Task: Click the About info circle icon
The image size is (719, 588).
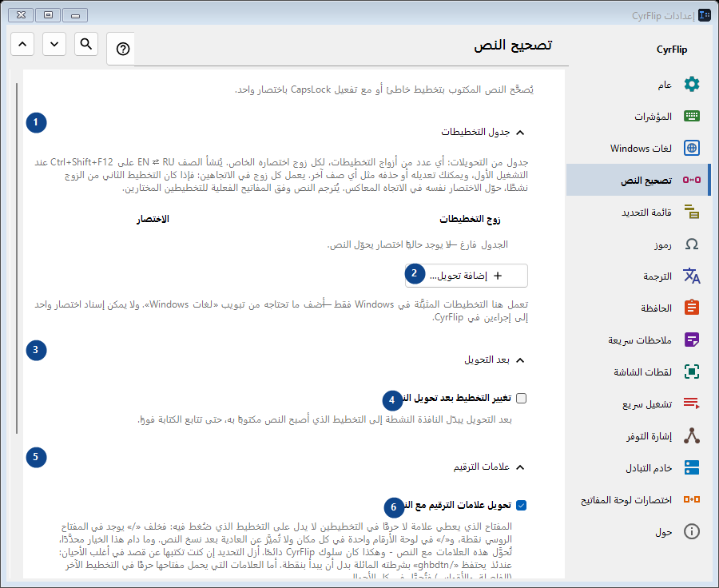Action: coord(692,531)
